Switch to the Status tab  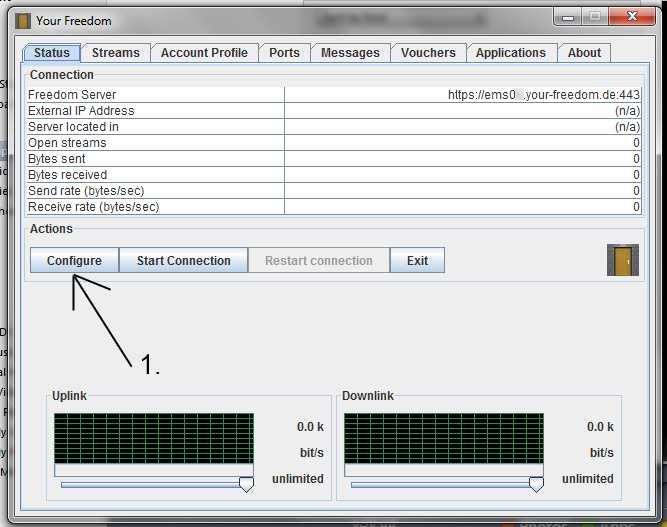tap(51, 53)
